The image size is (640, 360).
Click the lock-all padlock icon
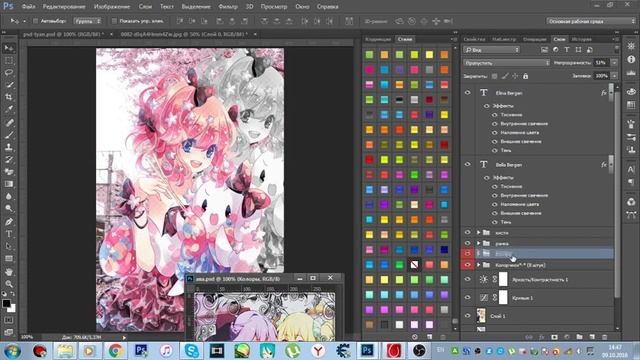(526, 76)
